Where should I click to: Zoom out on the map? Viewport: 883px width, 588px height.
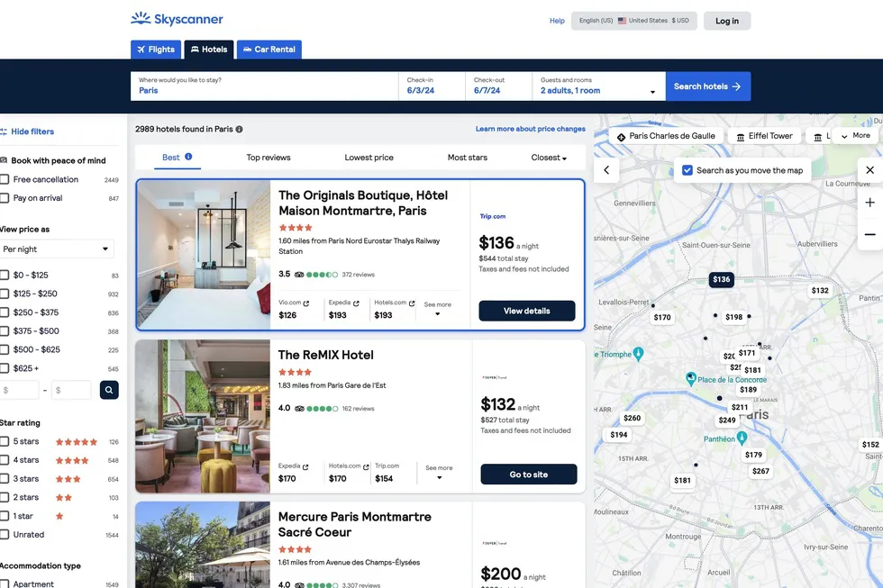click(870, 234)
